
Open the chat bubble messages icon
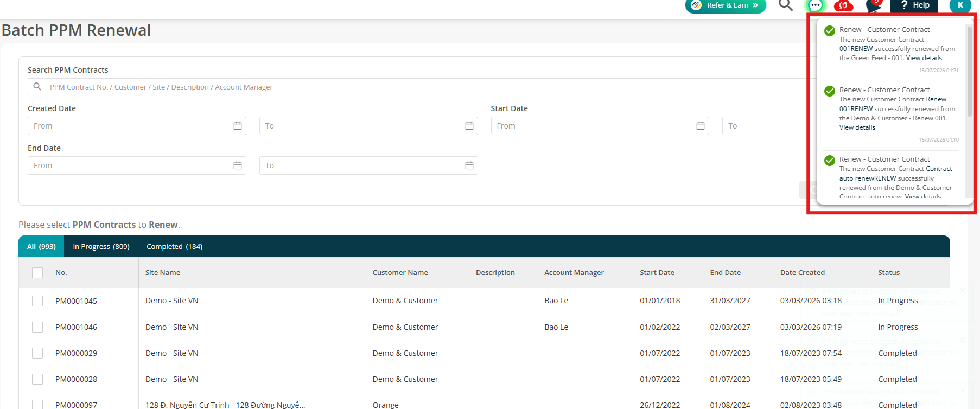click(x=815, y=5)
